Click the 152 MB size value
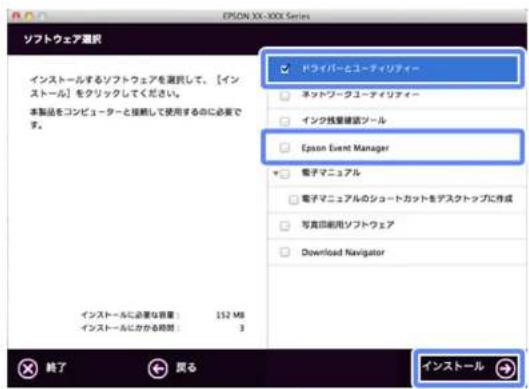 point(230,315)
